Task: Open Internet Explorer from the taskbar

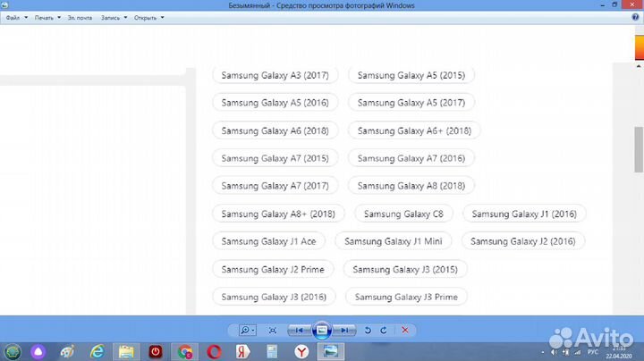Action: tap(97, 350)
